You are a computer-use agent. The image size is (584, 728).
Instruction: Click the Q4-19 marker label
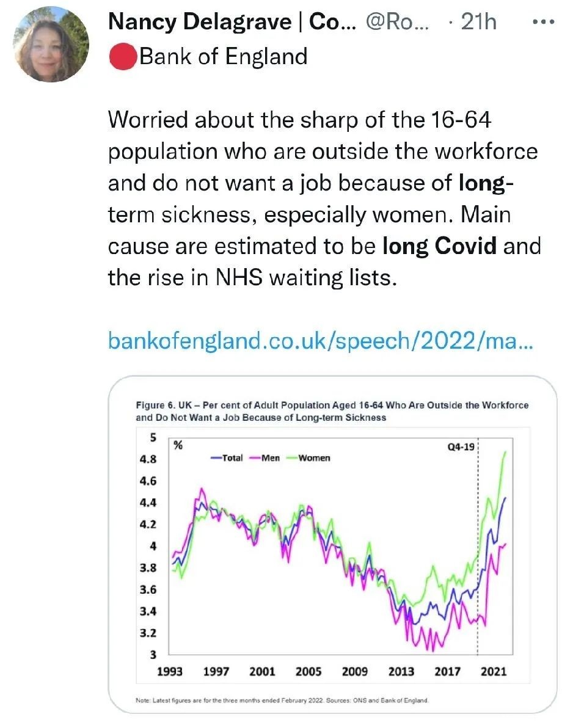point(461,447)
